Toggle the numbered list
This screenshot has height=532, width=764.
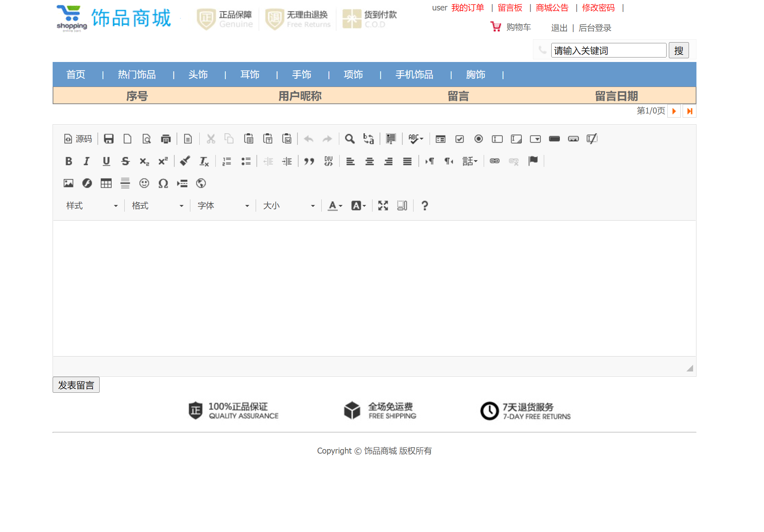227,161
